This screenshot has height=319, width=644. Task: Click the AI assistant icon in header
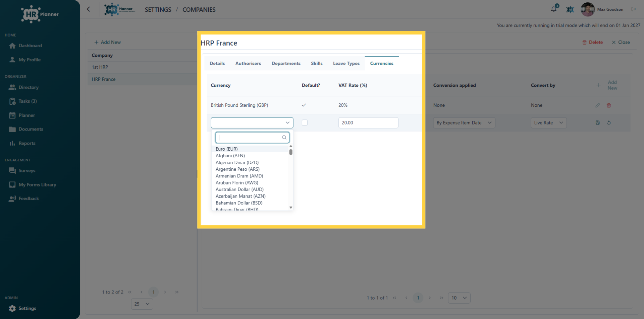tap(570, 9)
